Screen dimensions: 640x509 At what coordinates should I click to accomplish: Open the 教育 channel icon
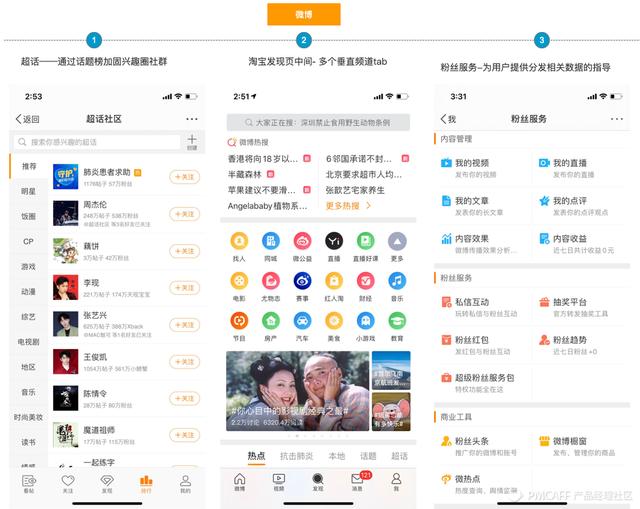pos(397,321)
